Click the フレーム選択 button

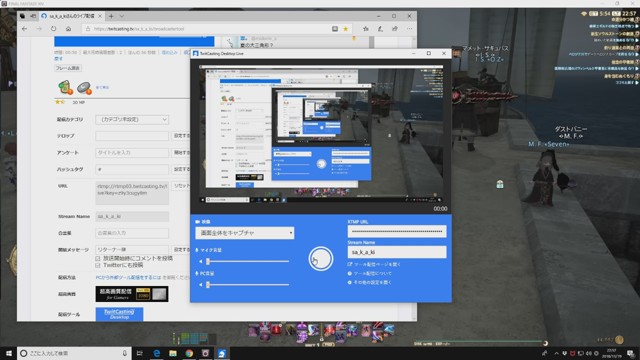pos(68,68)
